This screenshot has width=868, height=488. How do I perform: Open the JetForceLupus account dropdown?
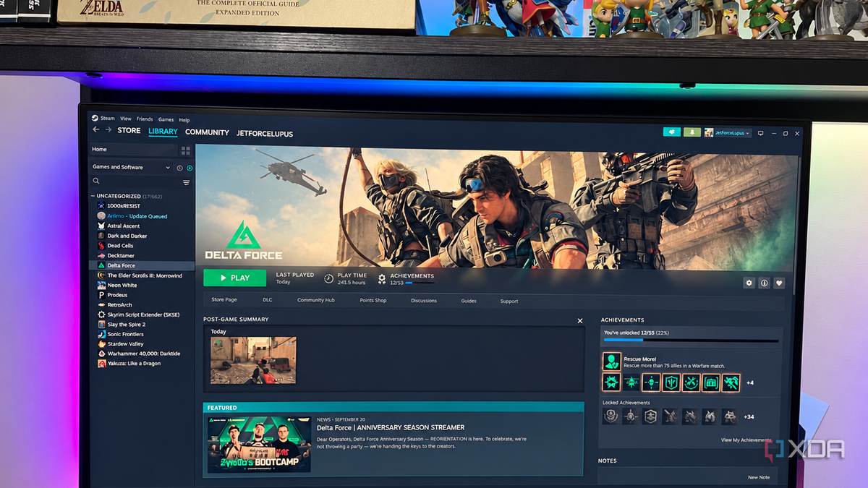coord(728,133)
